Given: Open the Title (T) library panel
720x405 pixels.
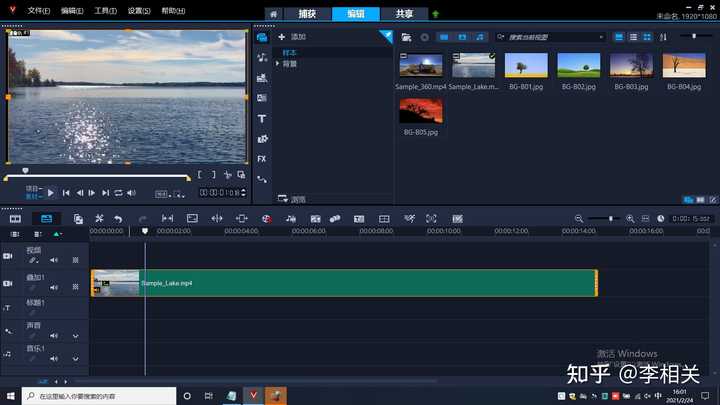Looking at the screenshot, I should coord(262,118).
